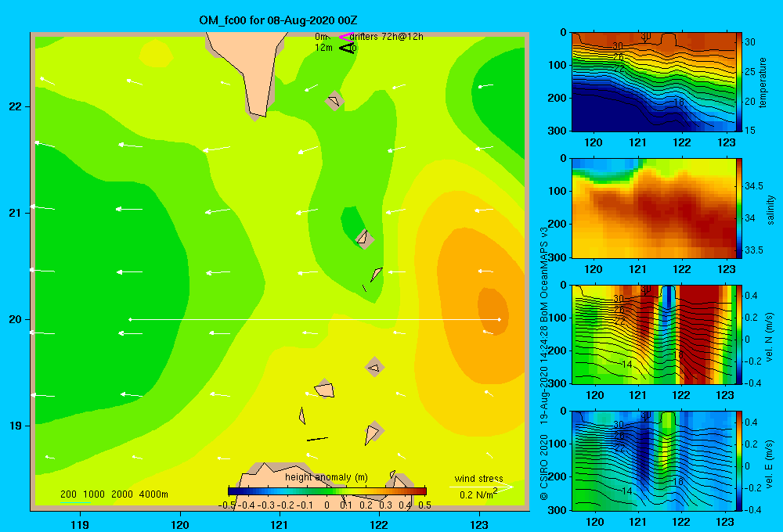Click the dark orange height anomaly maximum core

coord(493,312)
